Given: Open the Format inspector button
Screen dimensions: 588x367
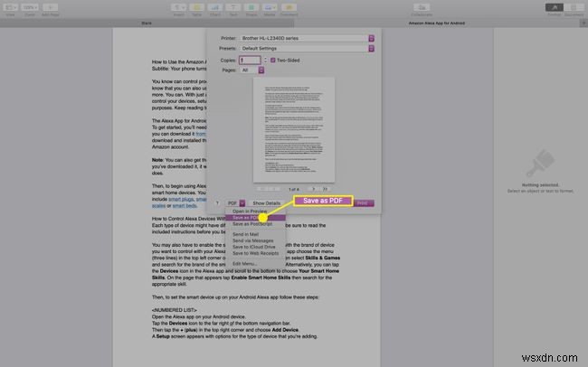Looking at the screenshot, I should (x=555, y=7).
